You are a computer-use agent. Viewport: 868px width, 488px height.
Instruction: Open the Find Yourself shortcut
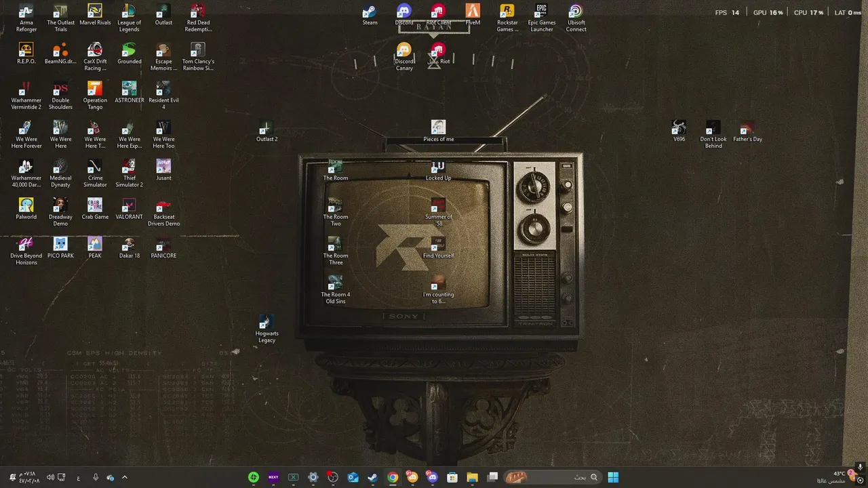point(438,248)
